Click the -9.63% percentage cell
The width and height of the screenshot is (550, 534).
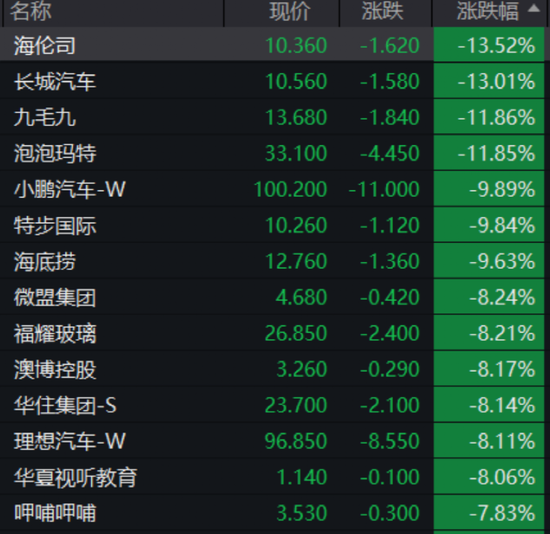point(489,261)
